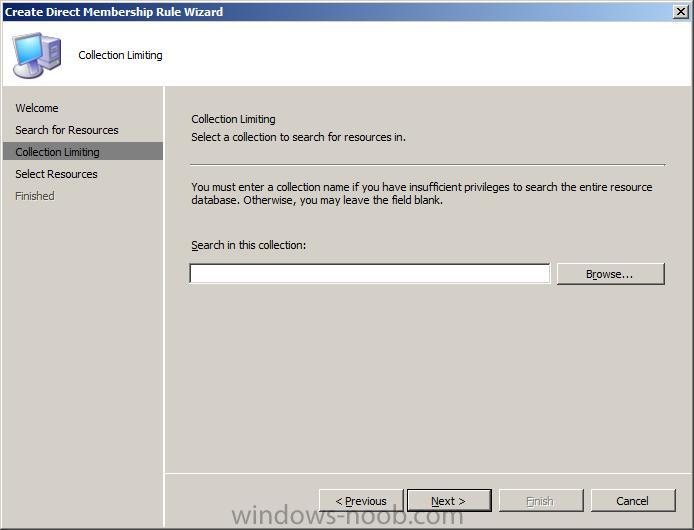The width and height of the screenshot is (694, 530).
Task: Go to the Welcome wizard step
Action: click(37, 108)
